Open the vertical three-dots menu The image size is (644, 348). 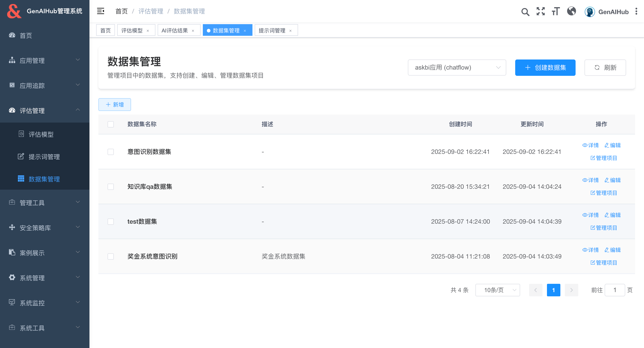click(x=636, y=11)
